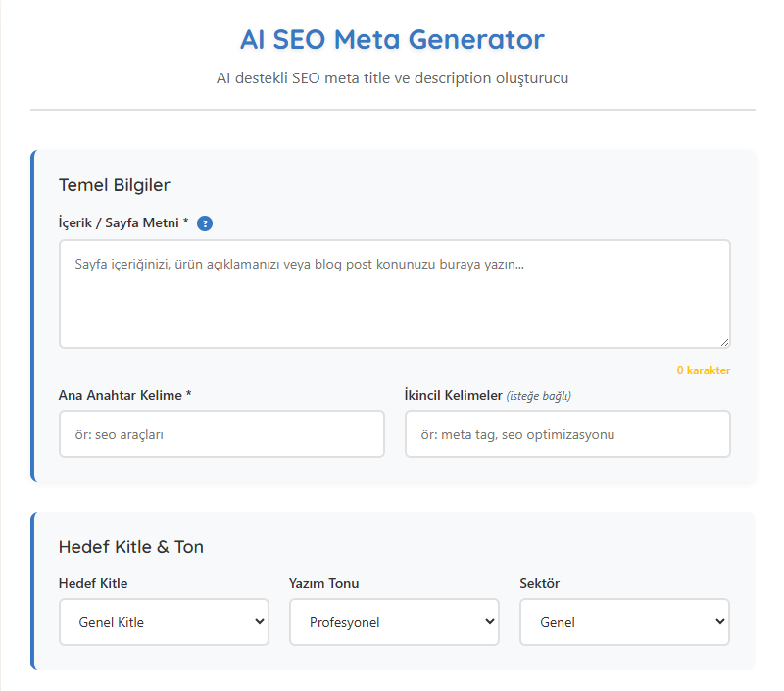Screen dimensions: 784x691
Task: Open the Sektör dropdown
Action: pyautogui.click(x=624, y=622)
